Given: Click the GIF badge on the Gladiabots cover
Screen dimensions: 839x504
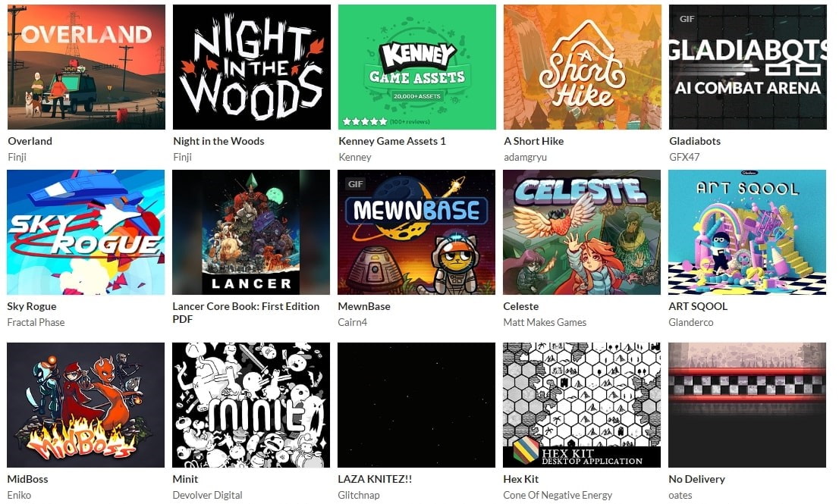Looking at the screenshot, I should tap(687, 19).
